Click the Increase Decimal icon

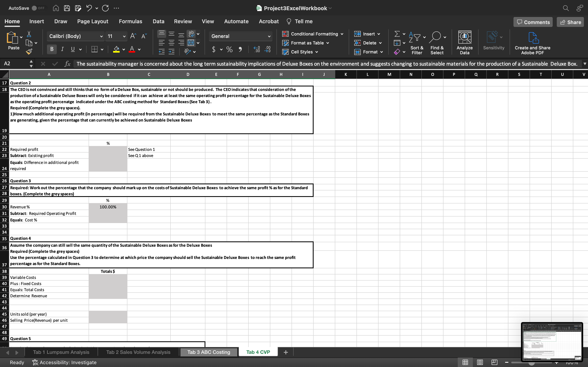[x=256, y=49]
